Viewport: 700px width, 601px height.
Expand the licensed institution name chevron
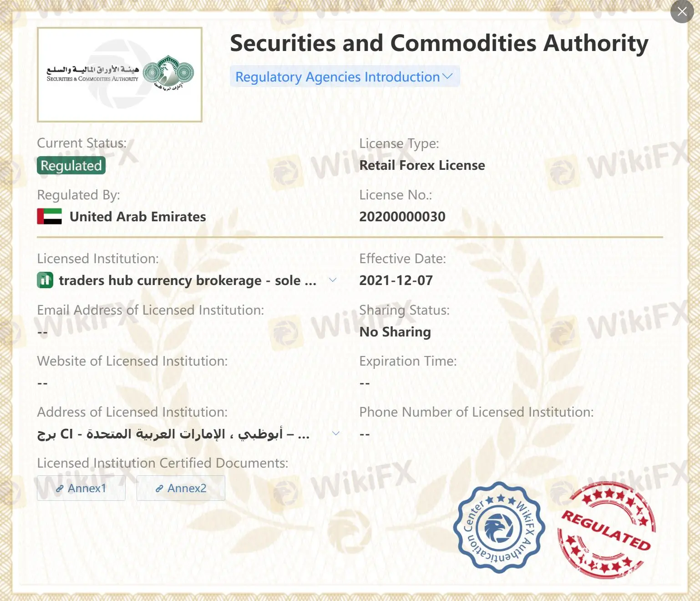[x=333, y=280]
